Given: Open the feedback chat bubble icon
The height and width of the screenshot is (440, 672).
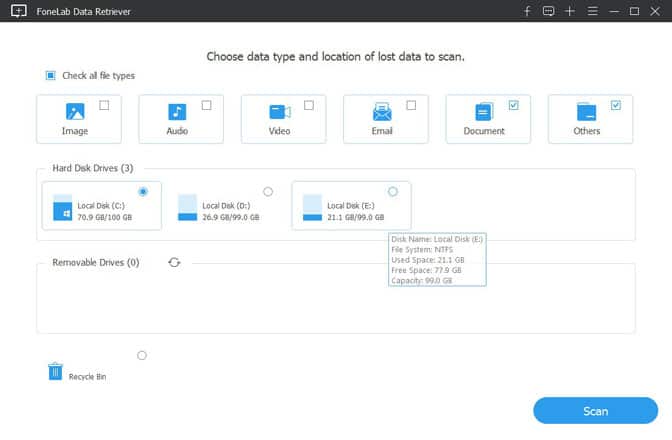Looking at the screenshot, I should tap(548, 11).
